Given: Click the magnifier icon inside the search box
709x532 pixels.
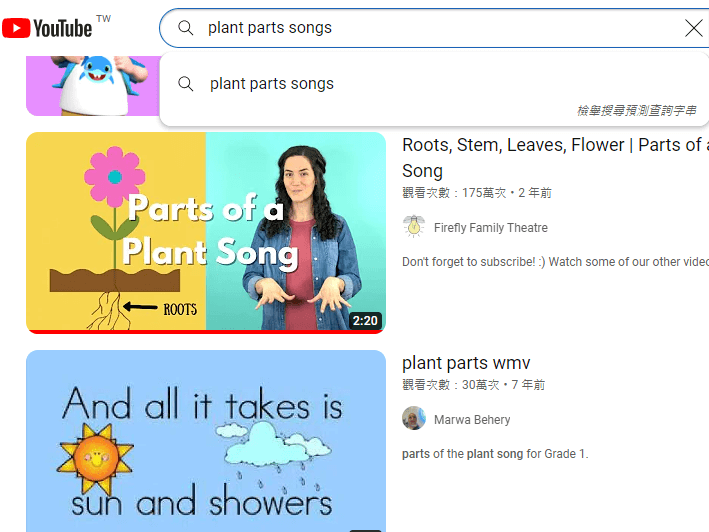Looking at the screenshot, I should pyautogui.click(x=185, y=28).
